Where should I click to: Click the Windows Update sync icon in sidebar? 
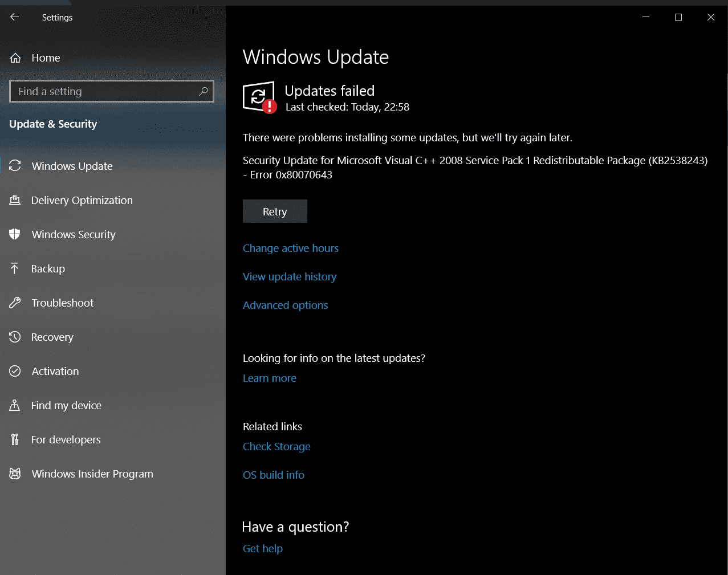click(15, 166)
